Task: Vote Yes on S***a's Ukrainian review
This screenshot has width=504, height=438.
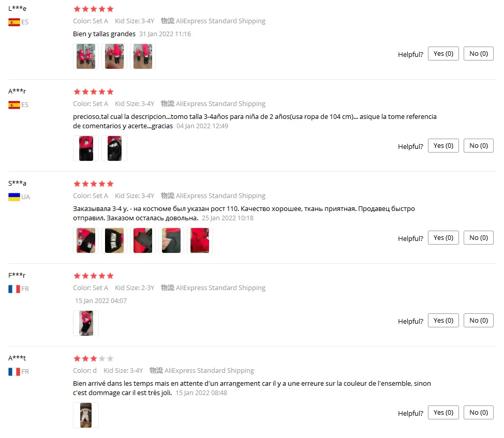Action: point(443,238)
